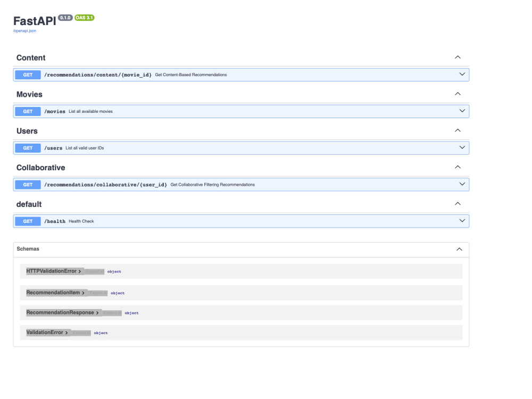Viewport: 532px width, 399px height.
Task: Click Expand all next to HTTPValidationError
Action: (94, 271)
